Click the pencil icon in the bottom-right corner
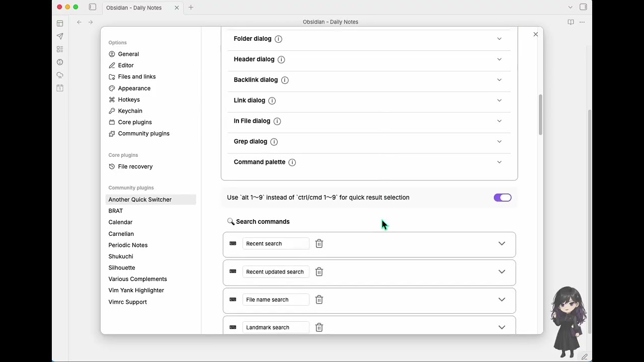This screenshot has height=362, width=644. (584, 356)
